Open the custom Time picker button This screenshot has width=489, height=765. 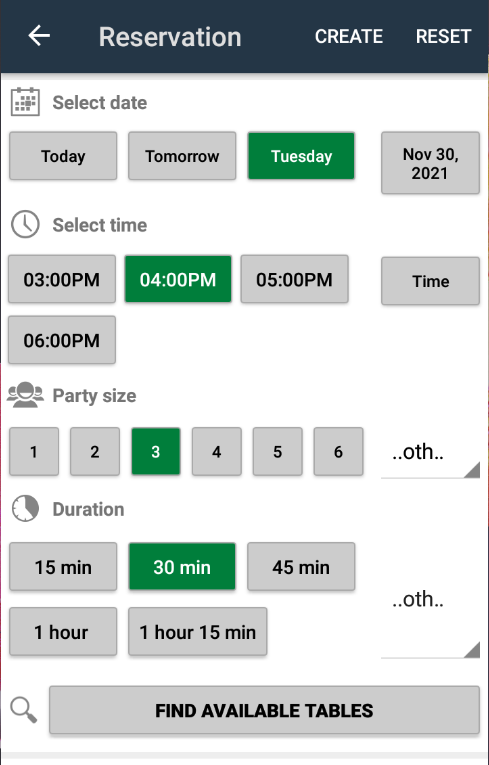click(430, 281)
